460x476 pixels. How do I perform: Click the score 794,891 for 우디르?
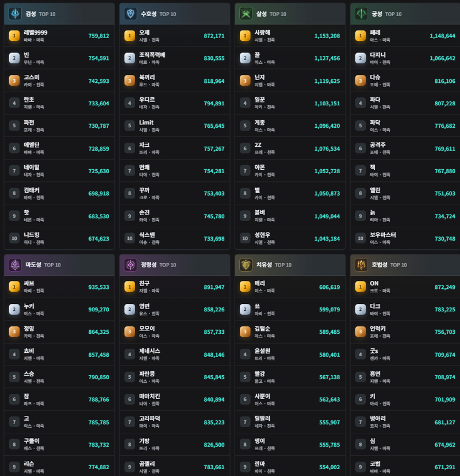pyautogui.click(x=214, y=104)
